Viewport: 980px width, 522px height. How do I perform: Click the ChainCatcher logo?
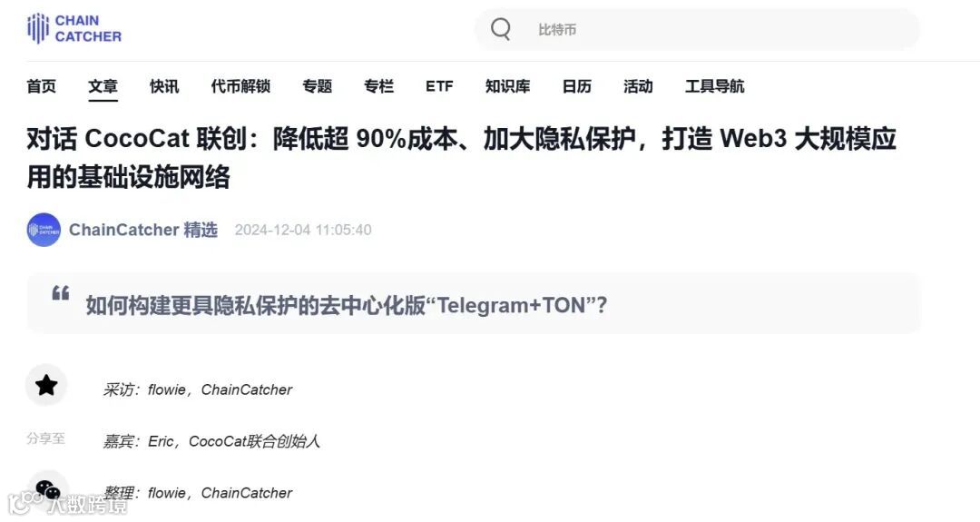pos(74,29)
